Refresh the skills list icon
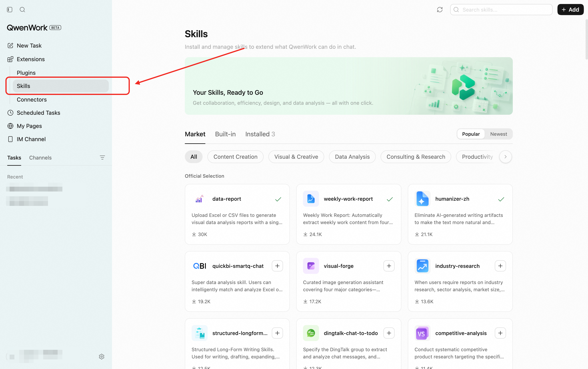588x369 pixels. tap(440, 10)
